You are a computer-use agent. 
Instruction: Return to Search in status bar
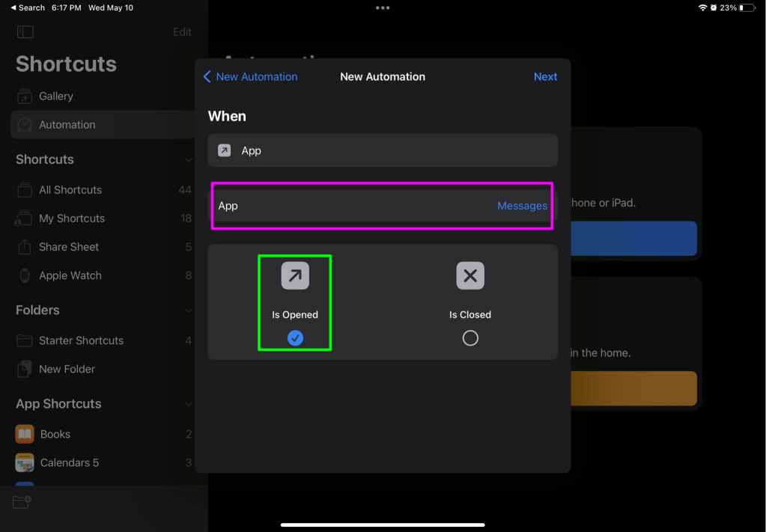click(28, 7)
